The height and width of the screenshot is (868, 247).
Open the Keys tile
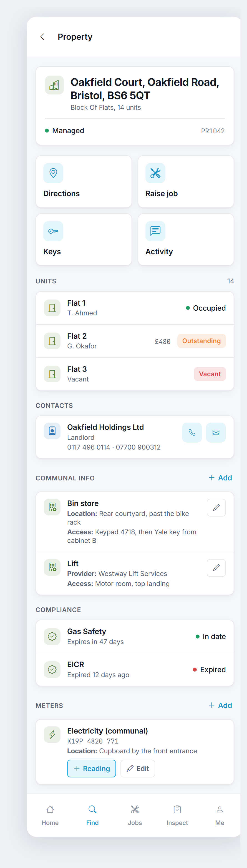pyautogui.click(x=84, y=240)
